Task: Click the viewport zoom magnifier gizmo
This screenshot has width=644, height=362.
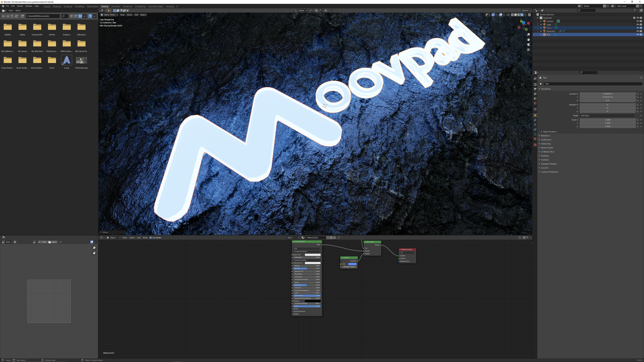Action: [x=528, y=35]
